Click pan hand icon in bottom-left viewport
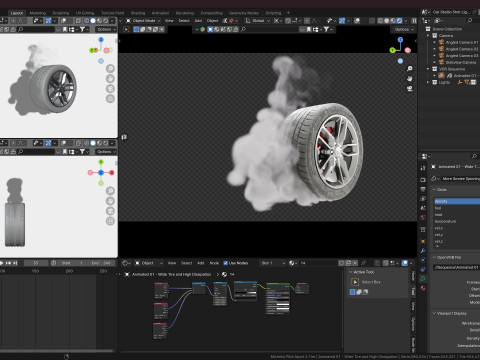The image size is (480, 360). pos(110,201)
